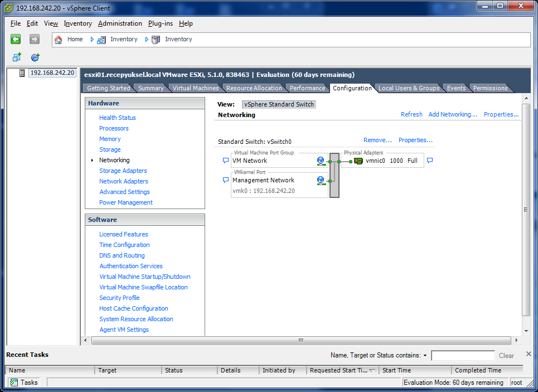Switch to the Virtual Machines tab
This screenshot has height=392, width=538.
click(196, 88)
